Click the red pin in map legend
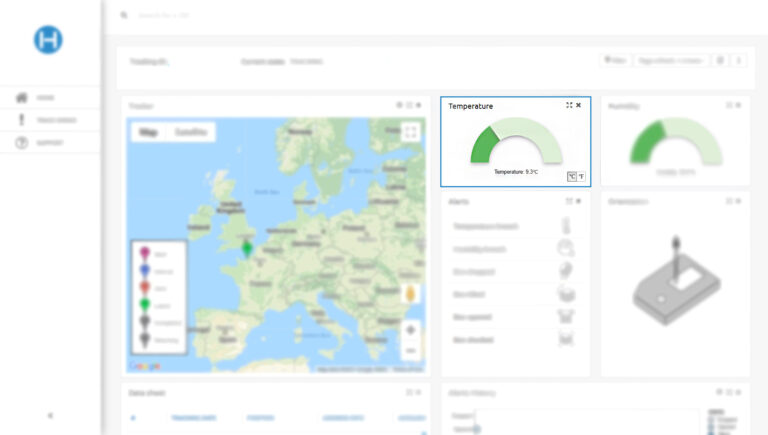Image resolution: width=768 pixels, height=435 pixels. [144, 288]
